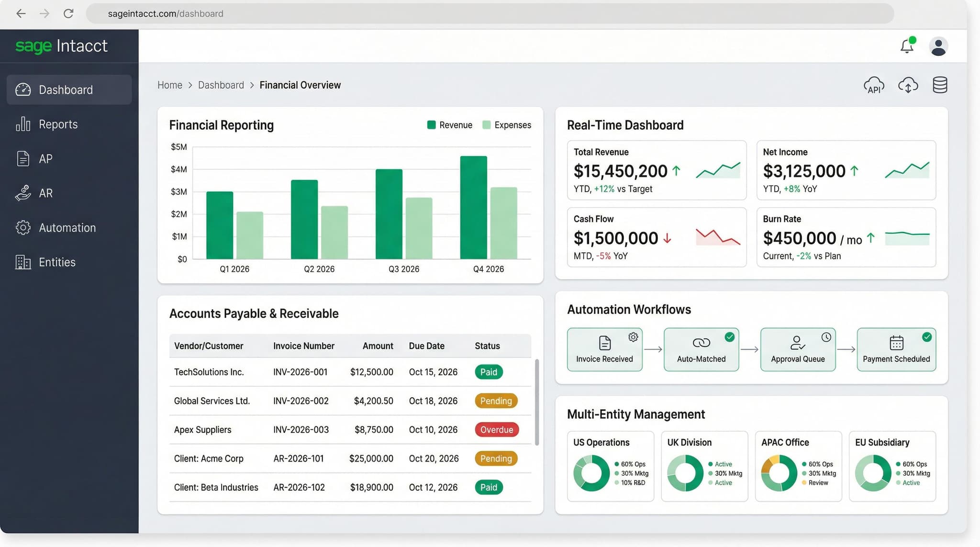This screenshot has height=547, width=980.
Task: Click the Overdue status badge for Apex Suppliers
Action: point(496,429)
